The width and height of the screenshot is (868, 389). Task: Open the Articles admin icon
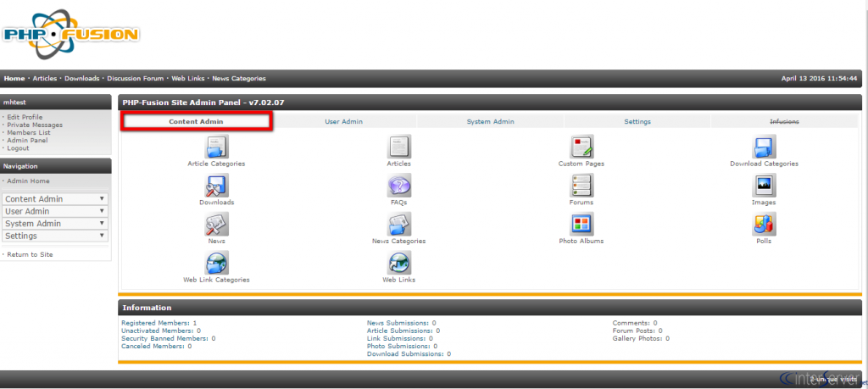click(398, 146)
